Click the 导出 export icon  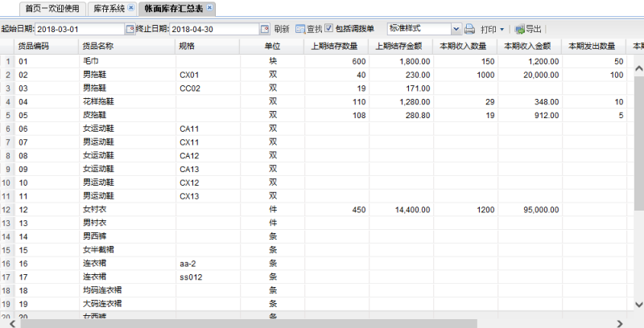pyautogui.click(x=519, y=29)
